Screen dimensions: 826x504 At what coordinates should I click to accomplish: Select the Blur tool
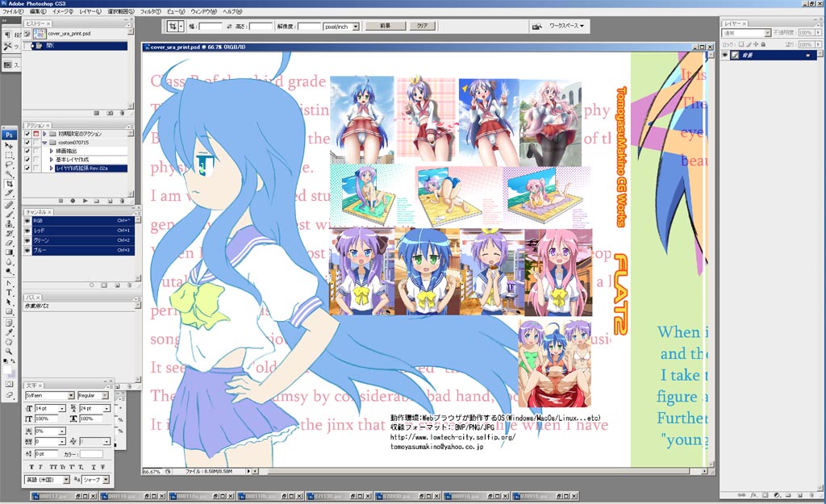click(9, 262)
